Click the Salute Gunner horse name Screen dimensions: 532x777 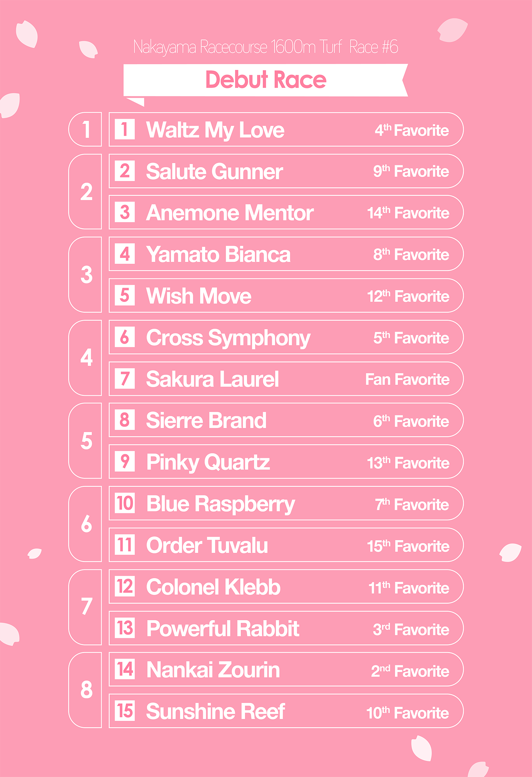click(214, 171)
